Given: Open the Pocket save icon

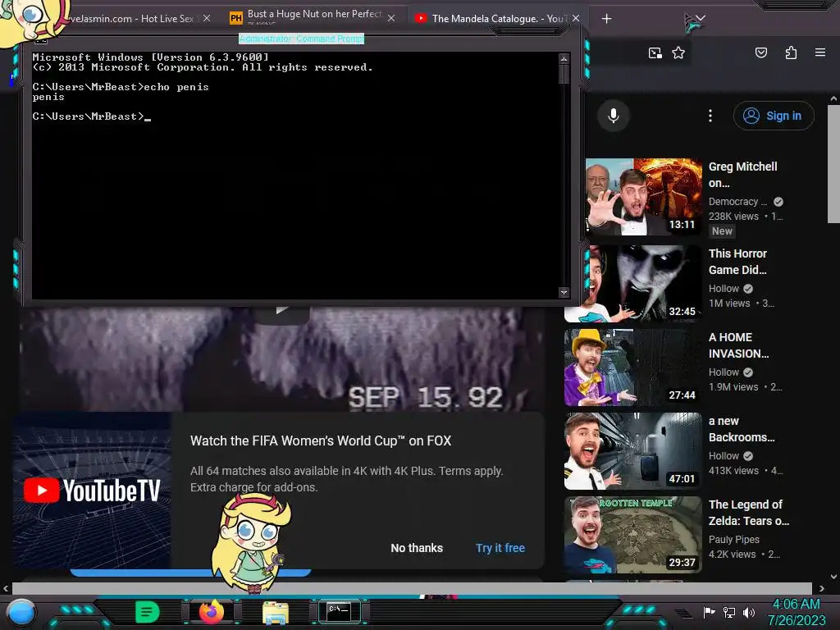Looking at the screenshot, I should pyautogui.click(x=760, y=52).
